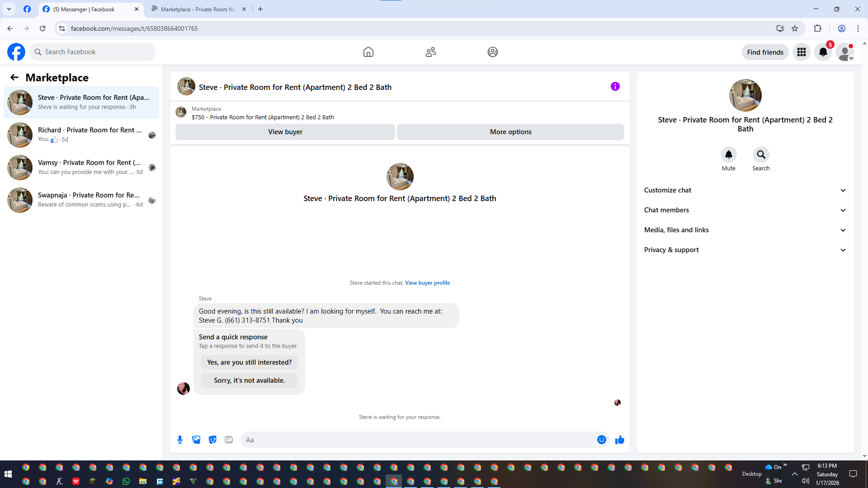Screen dimensions: 868x488
Task: Attach a photo using the image icon
Action: pyautogui.click(x=196, y=440)
